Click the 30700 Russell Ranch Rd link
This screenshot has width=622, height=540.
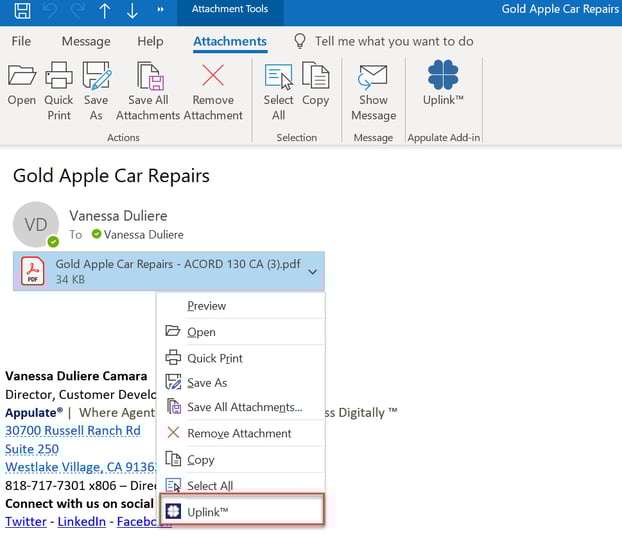73,431
